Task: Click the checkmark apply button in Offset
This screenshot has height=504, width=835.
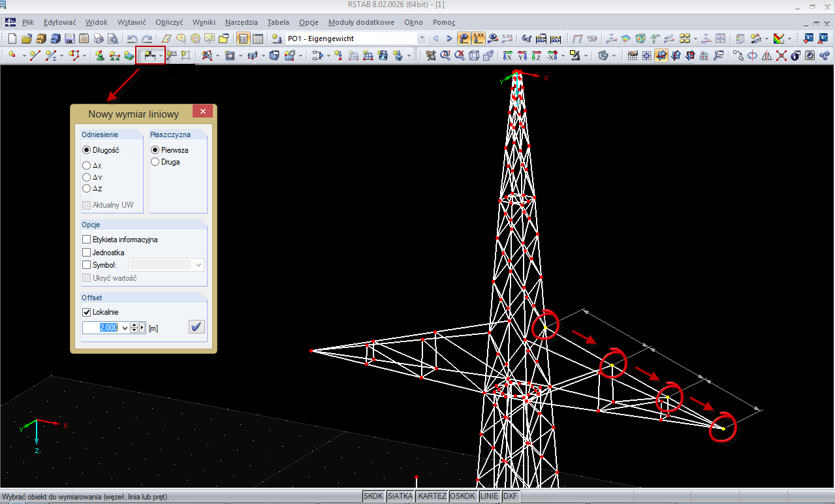Action: point(197,327)
